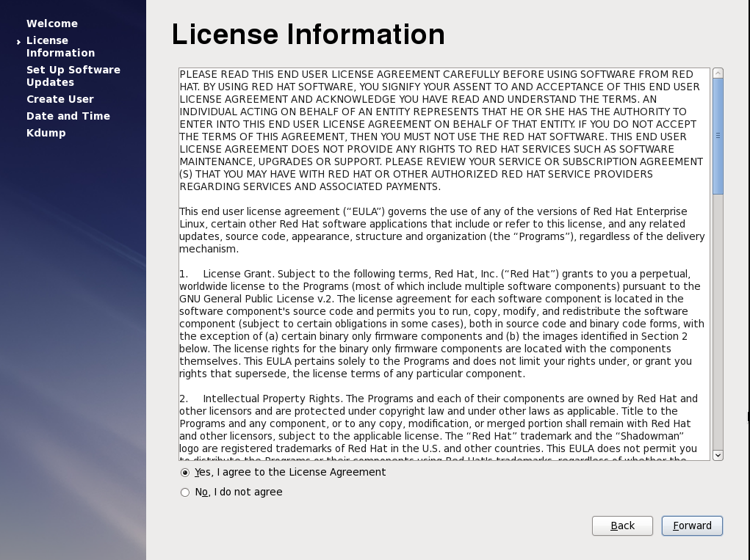Click the license text scrollbar down arrow
The image size is (750, 560).
718,455
